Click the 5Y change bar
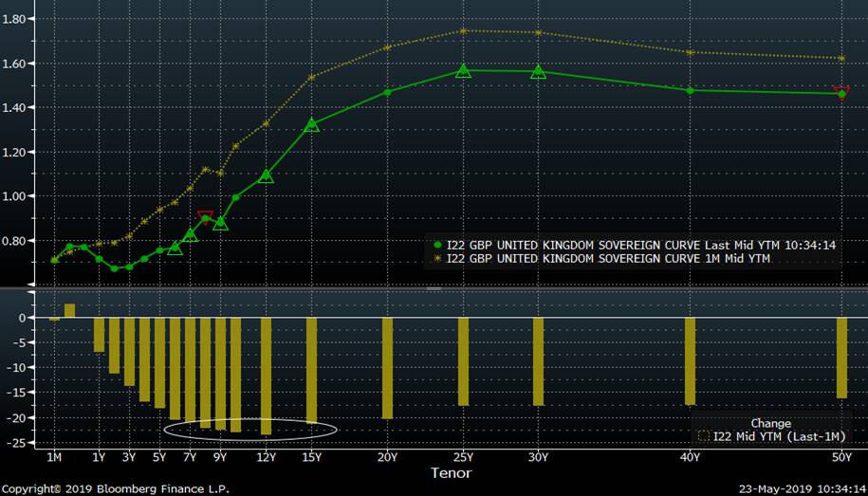 click(x=160, y=363)
